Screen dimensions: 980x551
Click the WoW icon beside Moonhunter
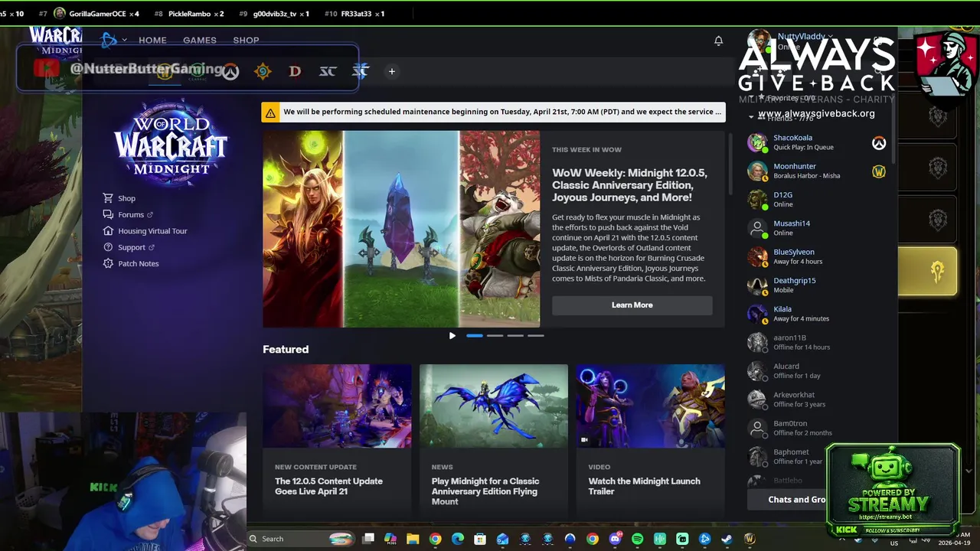click(879, 171)
